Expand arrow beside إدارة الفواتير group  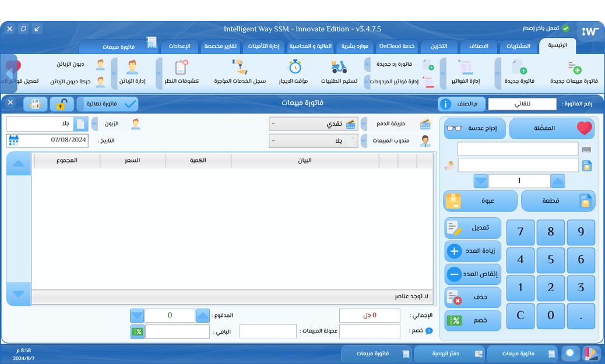[443, 73]
